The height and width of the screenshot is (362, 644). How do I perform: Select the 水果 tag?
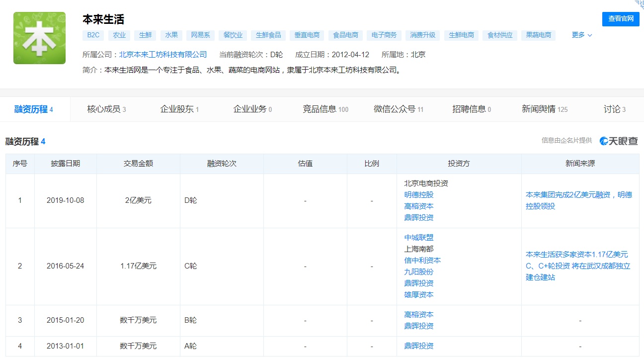click(x=171, y=35)
